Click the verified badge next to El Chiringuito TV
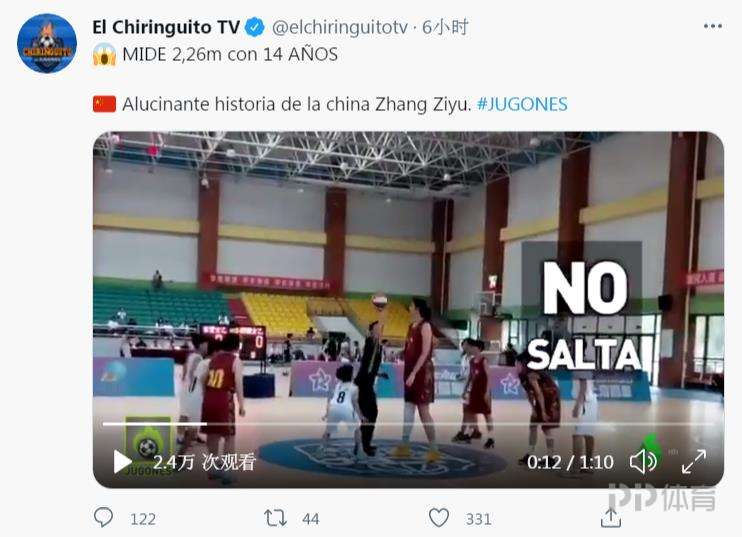Image resolution: width=742 pixels, height=537 pixels. click(x=255, y=27)
